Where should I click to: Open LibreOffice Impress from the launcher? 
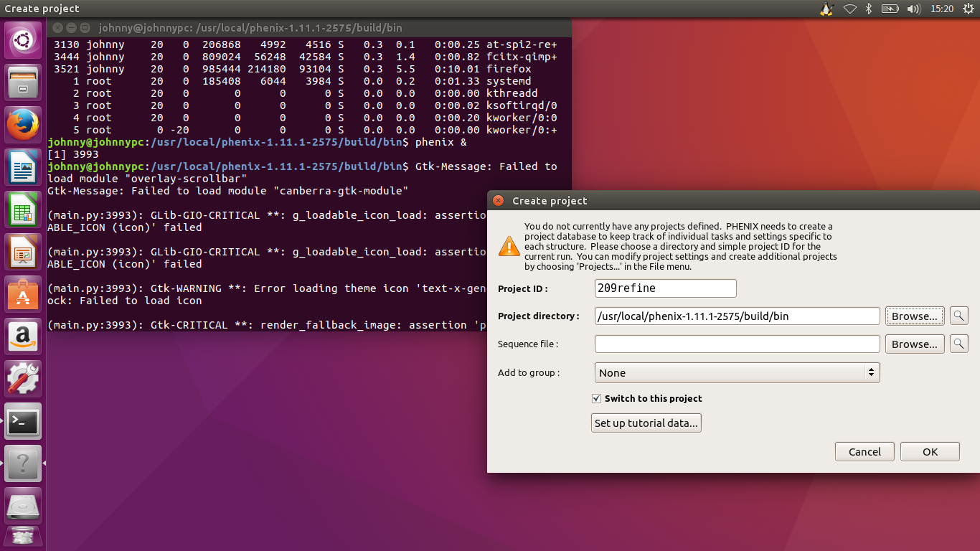(23, 253)
